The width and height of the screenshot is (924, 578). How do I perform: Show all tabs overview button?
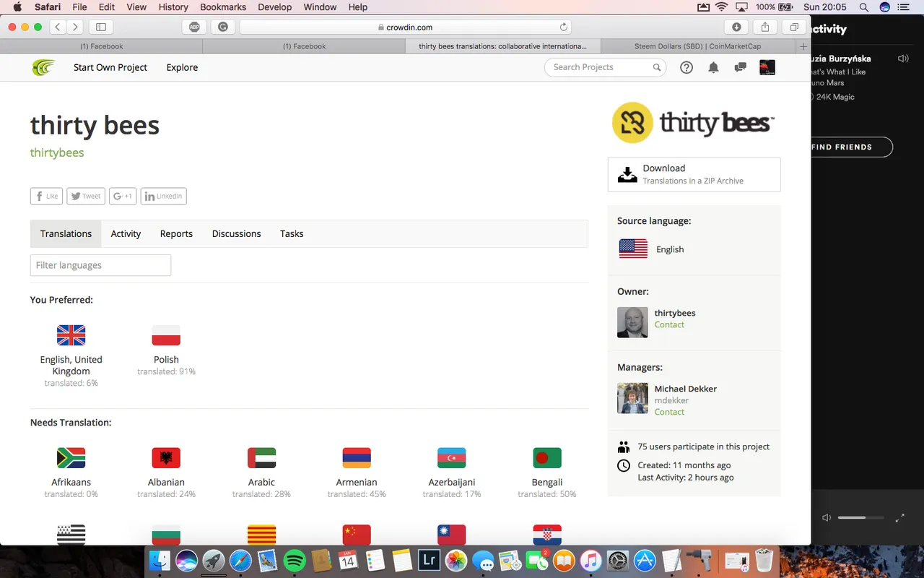tap(794, 27)
